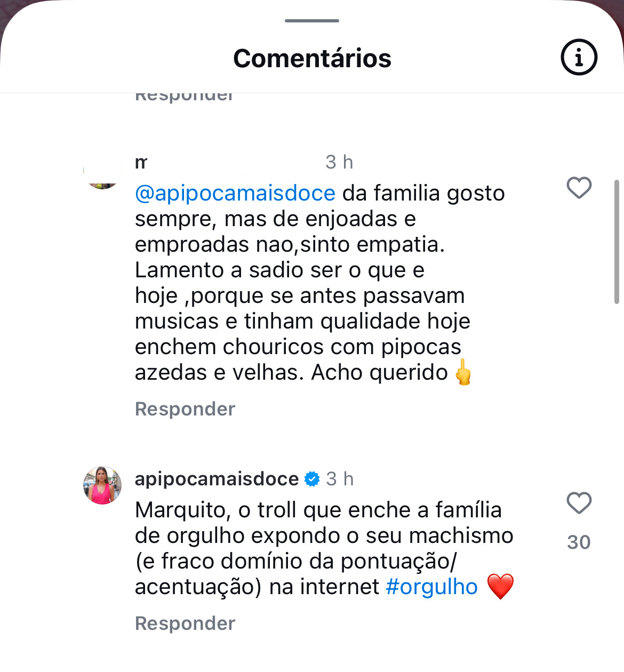The height and width of the screenshot is (672, 624).
Task: Like the comment mentioning @apipocamaisdoce
Action: [579, 188]
